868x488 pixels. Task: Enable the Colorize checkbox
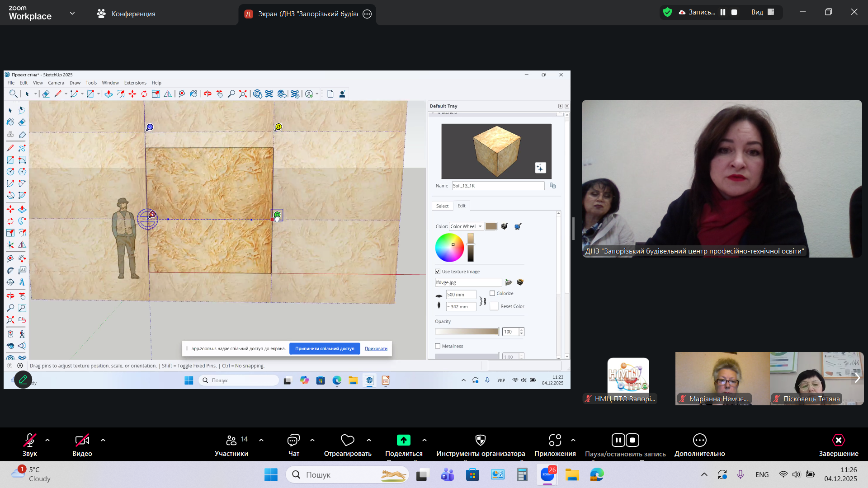tap(492, 293)
